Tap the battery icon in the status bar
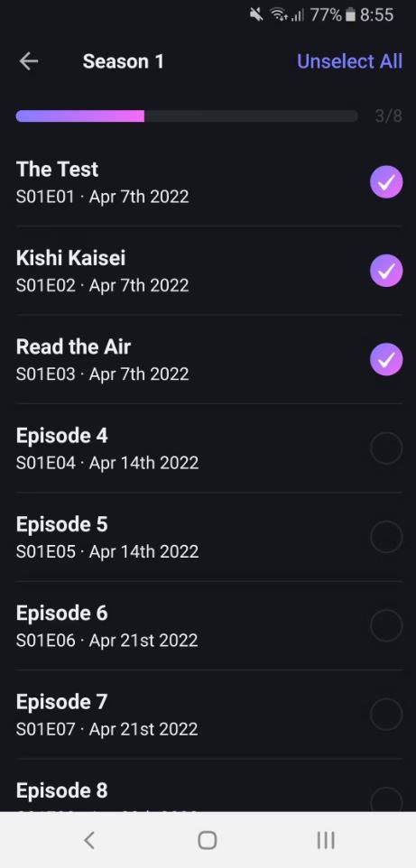This screenshot has width=416, height=868. [349, 15]
